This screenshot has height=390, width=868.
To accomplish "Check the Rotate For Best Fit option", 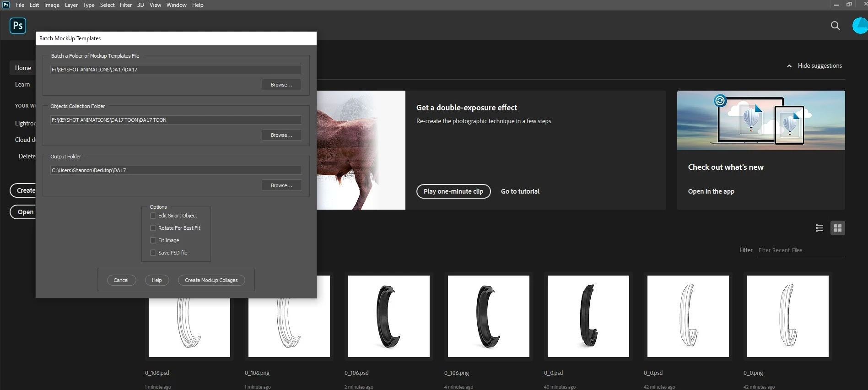I will pyautogui.click(x=153, y=228).
